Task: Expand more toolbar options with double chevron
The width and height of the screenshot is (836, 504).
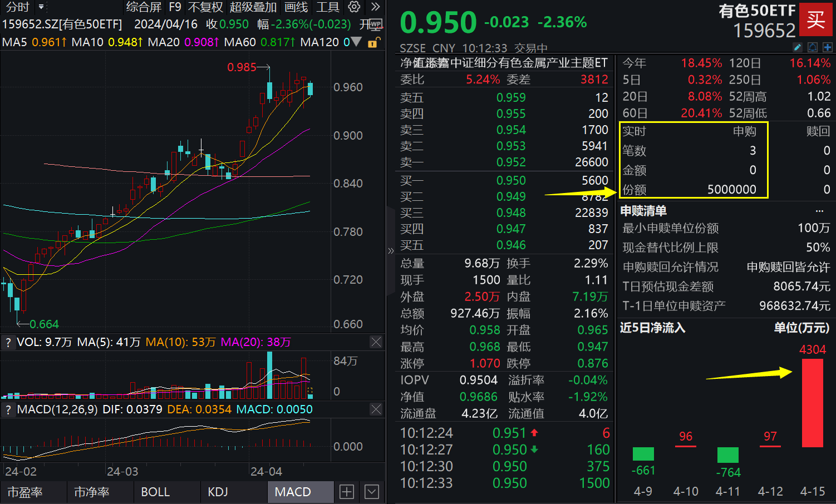Action: pyautogui.click(x=376, y=7)
